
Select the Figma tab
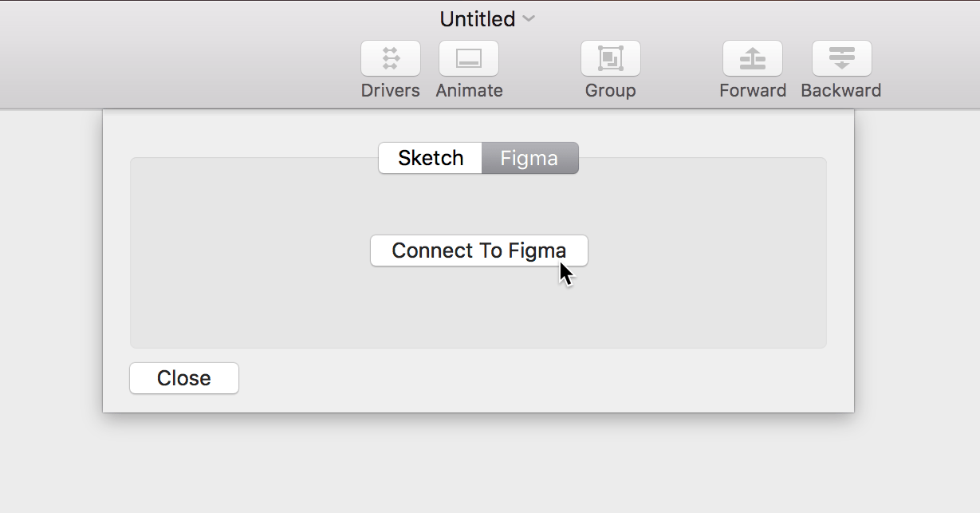point(529,158)
